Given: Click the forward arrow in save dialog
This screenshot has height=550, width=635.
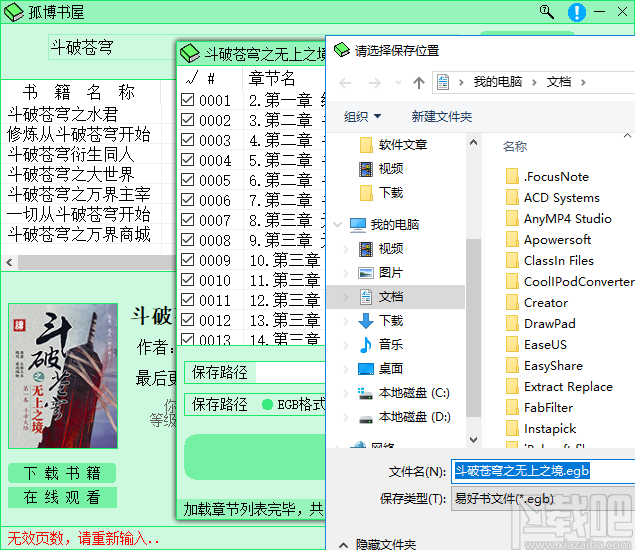Looking at the screenshot, I should [x=375, y=83].
